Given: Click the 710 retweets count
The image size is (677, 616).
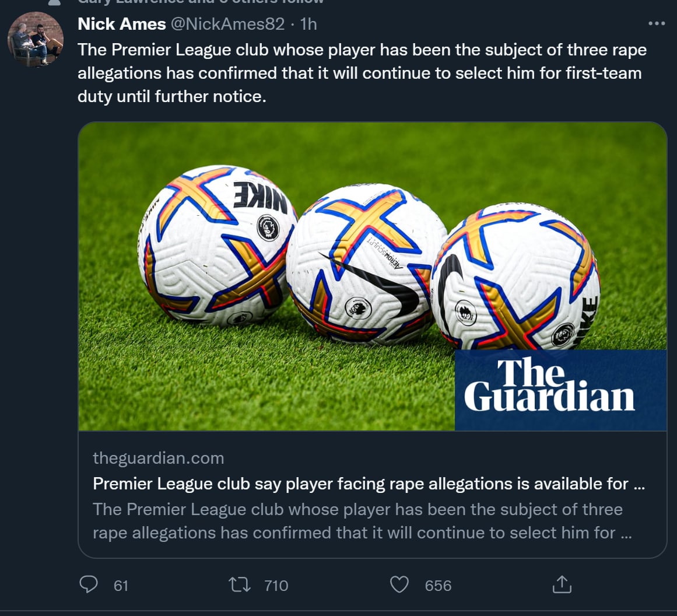Looking at the screenshot, I should point(276,586).
